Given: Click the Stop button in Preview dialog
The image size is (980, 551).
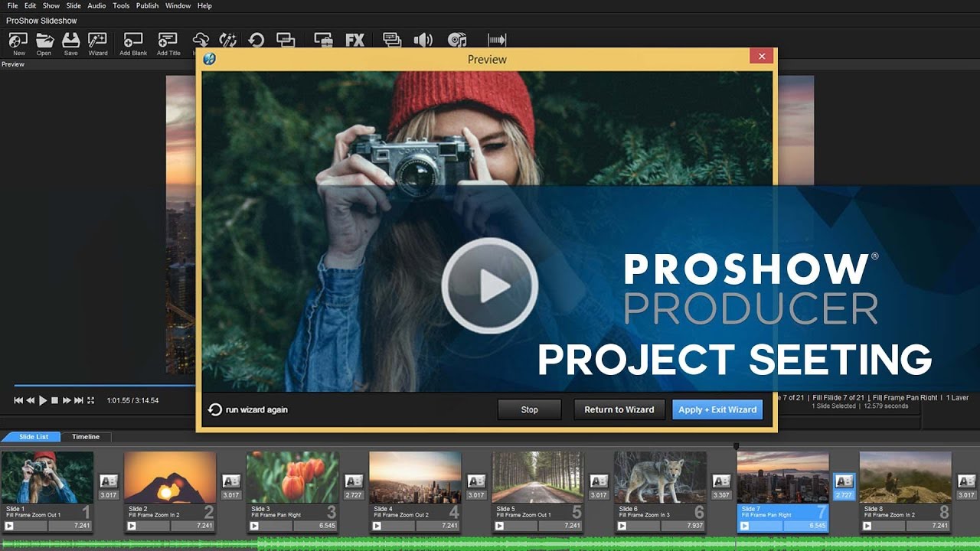Looking at the screenshot, I should [x=529, y=409].
